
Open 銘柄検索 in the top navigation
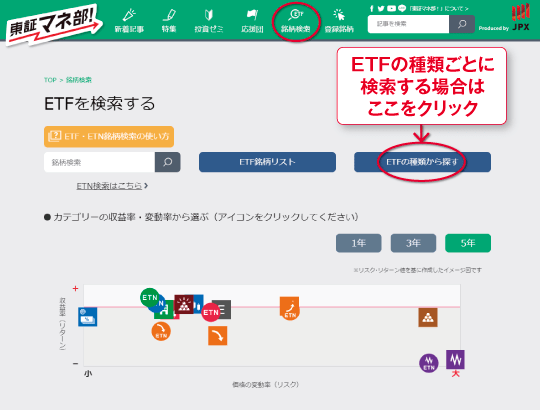tap(295, 21)
